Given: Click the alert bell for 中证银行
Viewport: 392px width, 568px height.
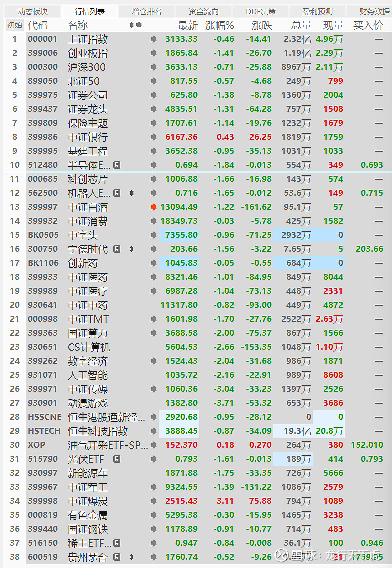Looking at the screenshot, I should coord(153,137).
